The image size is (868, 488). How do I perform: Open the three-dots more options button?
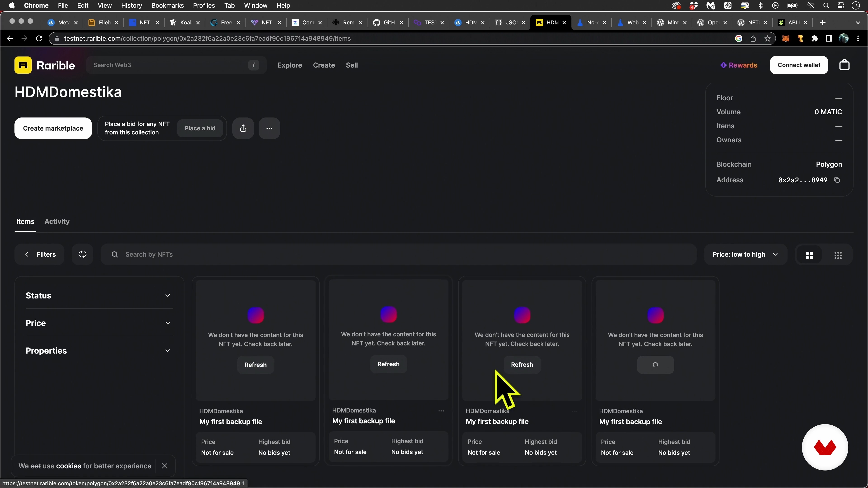coord(269,128)
